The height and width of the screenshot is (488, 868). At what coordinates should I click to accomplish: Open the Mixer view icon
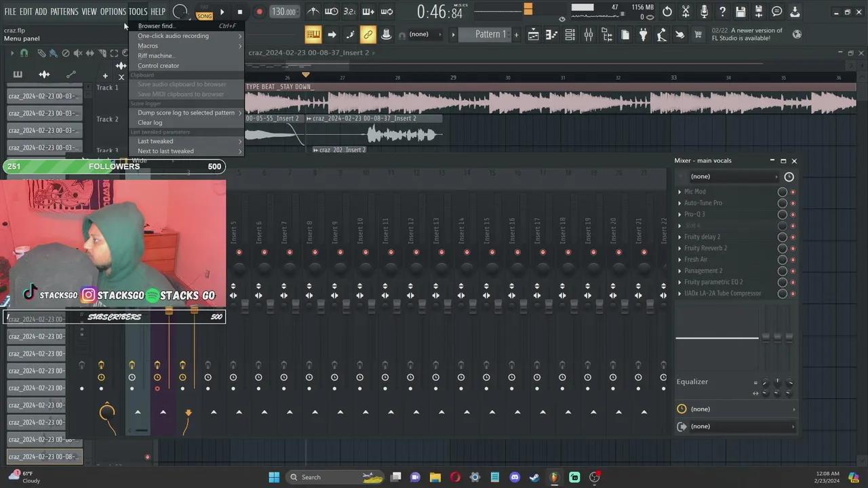(x=589, y=35)
